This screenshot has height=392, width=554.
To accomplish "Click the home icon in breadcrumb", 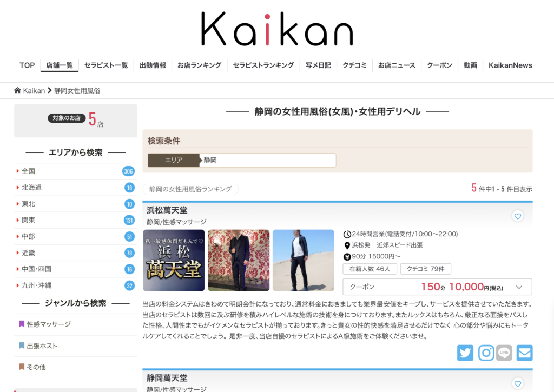I will click(17, 90).
